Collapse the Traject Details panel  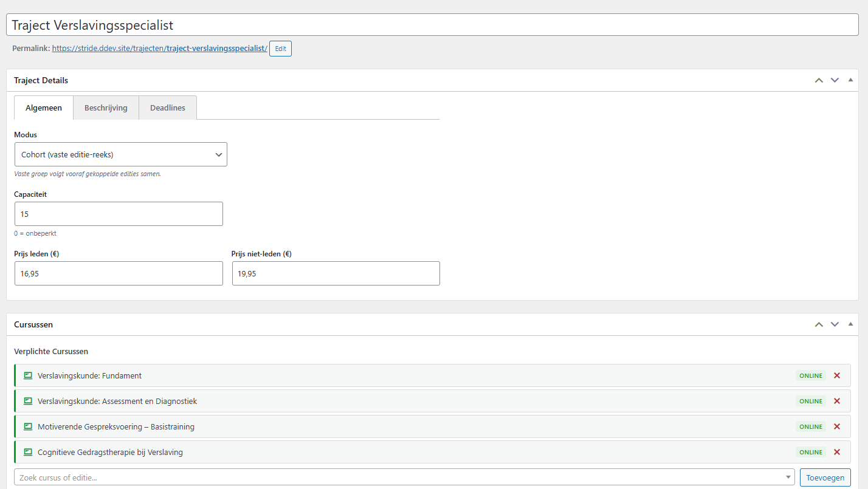click(x=850, y=80)
